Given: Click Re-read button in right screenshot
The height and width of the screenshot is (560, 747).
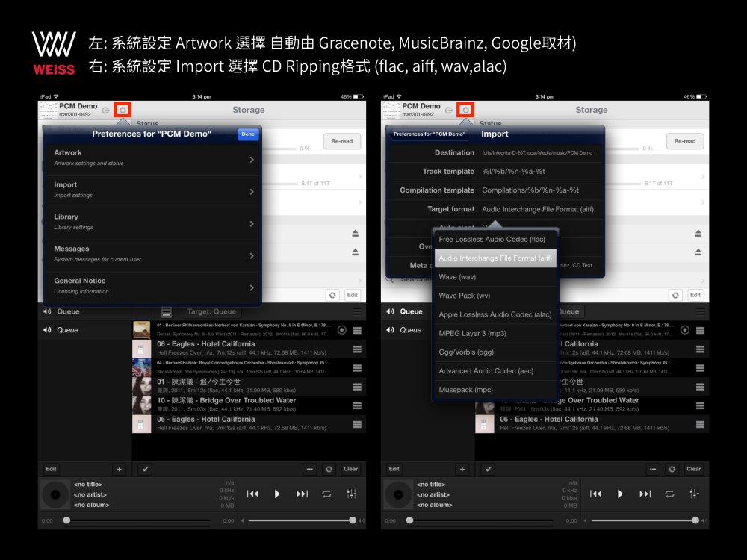Looking at the screenshot, I should [685, 141].
